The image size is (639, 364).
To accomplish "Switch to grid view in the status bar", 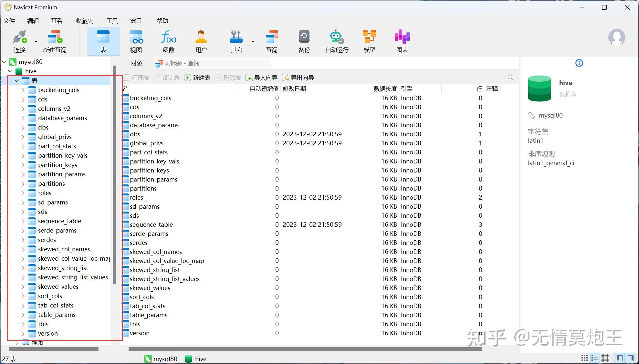I will 605,358.
